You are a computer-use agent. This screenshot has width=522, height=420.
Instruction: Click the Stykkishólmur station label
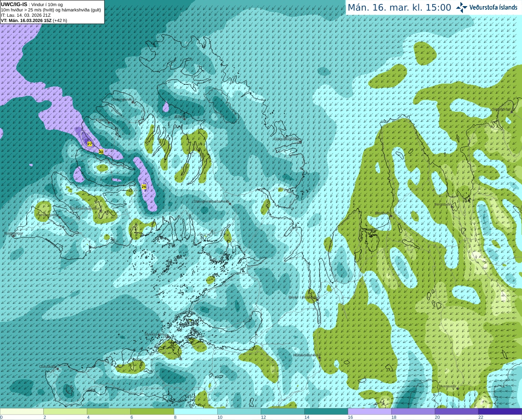pos(156,334)
